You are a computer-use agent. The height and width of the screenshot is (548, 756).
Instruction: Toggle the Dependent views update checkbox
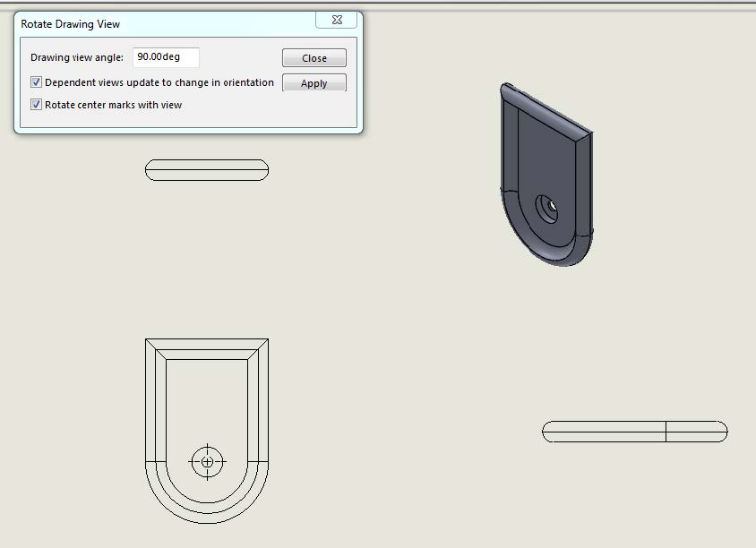pos(37,82)
